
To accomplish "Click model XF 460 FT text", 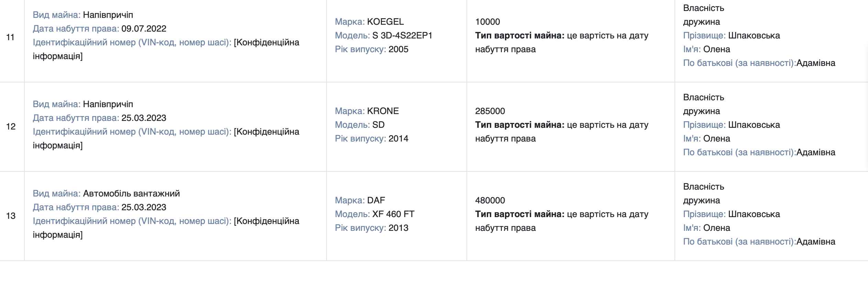I will click(393, 214).
